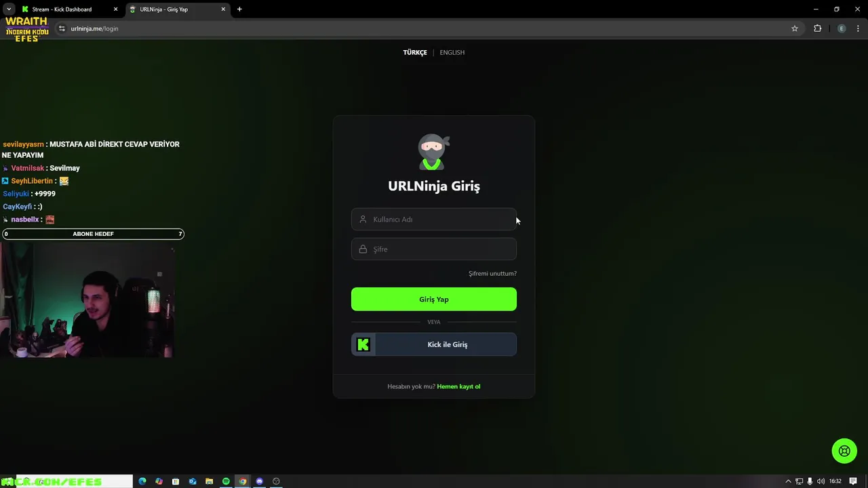This screenshot has height=488, width=868.
Task: Click the Kick ile Giriş button
Action: coord(434,344)
